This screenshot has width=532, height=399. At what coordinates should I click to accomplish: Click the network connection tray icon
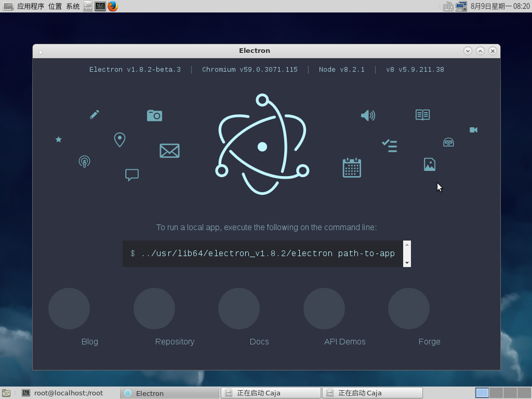pyautogui.click(x=461, y=6)
